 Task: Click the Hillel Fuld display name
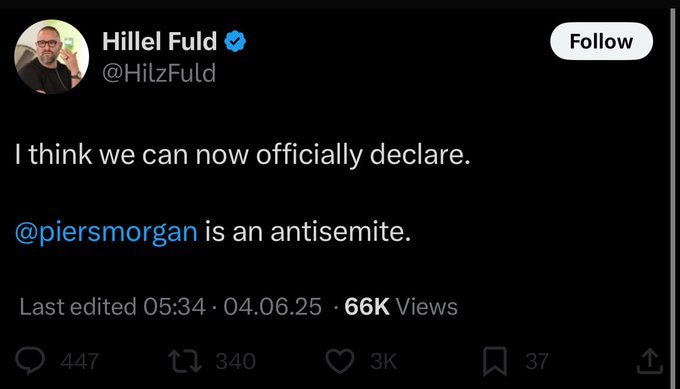coord(160,41)
